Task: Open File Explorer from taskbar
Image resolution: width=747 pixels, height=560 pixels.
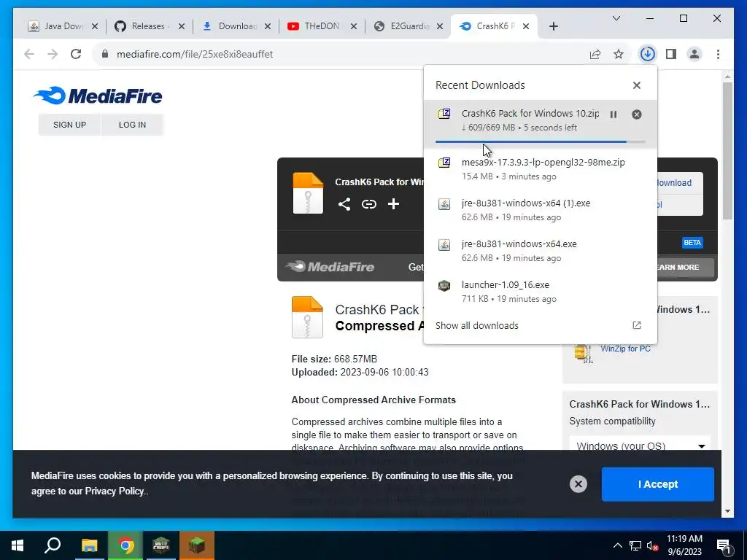Action: [x=89, y=545]
